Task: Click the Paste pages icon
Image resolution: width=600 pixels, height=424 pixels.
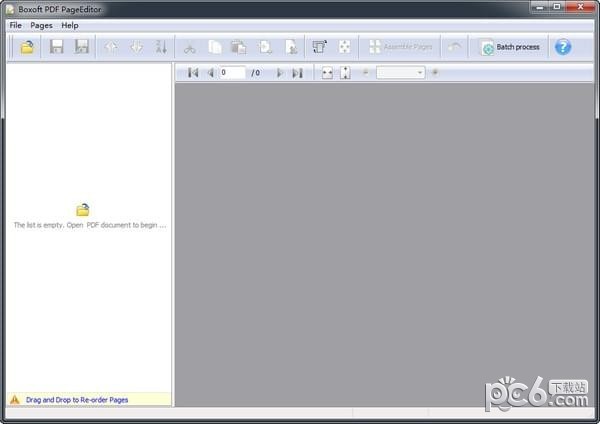Action: [x=239, y=47]
